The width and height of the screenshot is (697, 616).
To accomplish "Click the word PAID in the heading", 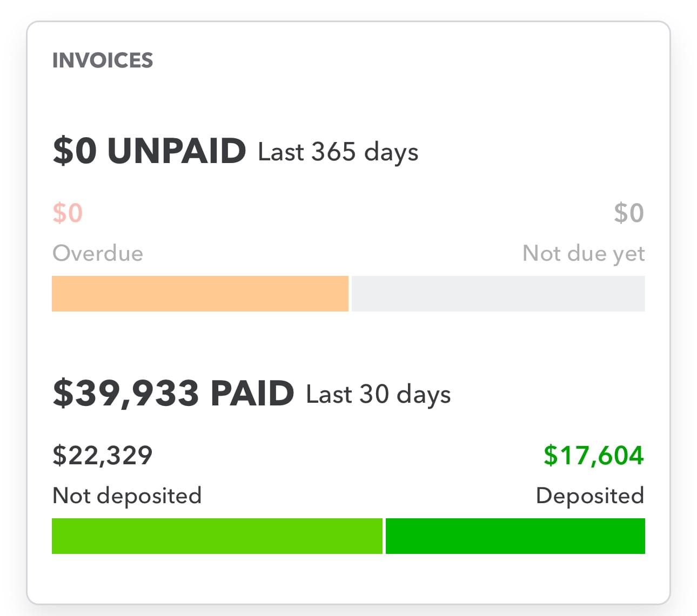I will click(252, 393).
